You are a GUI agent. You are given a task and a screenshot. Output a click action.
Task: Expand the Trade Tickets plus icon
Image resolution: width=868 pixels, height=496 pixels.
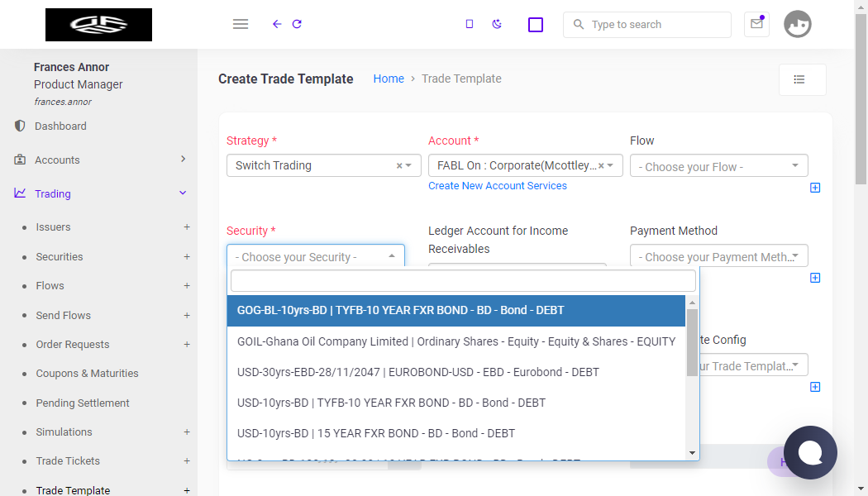(x=187, y=461)
